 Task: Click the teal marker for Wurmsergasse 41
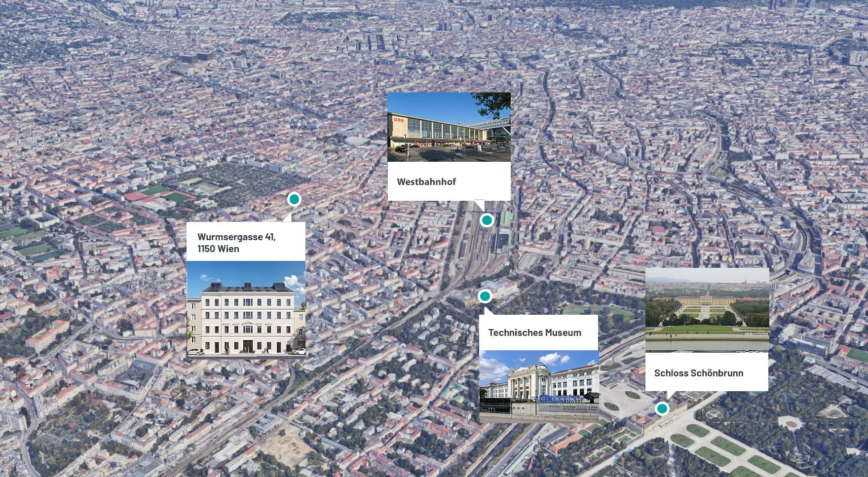(x=294, y=199)
